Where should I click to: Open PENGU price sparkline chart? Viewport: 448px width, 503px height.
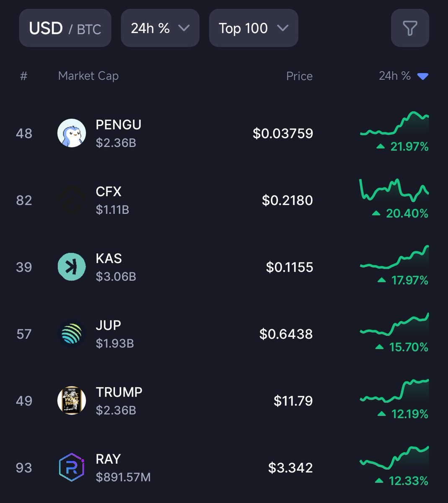point(394,124)
